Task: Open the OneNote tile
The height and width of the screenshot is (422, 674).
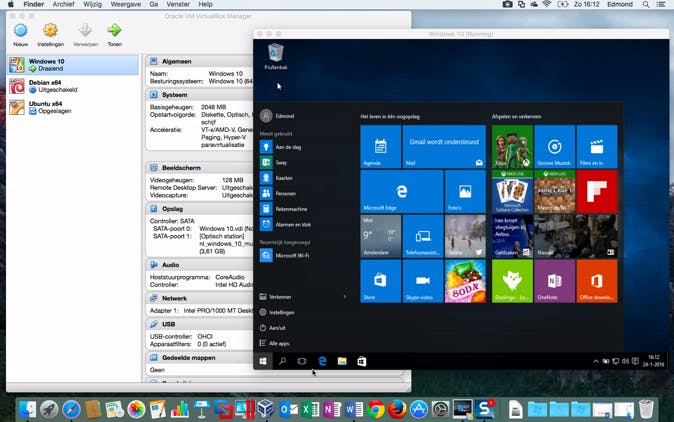Action: coord(555,281)
